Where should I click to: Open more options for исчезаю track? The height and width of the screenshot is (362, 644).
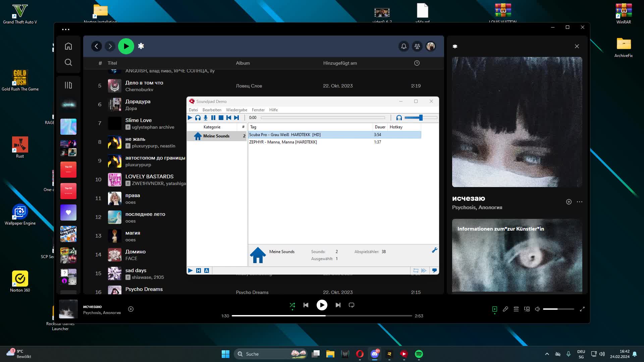(580, 202)
